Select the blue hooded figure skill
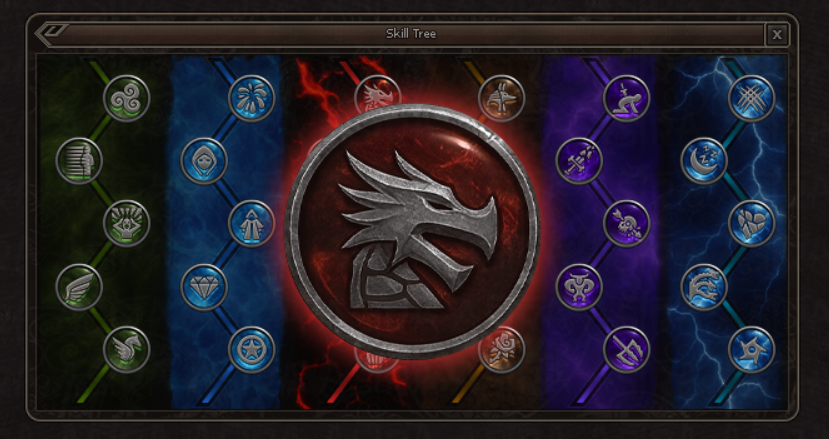829x439 pixels. pyautogui.click(x=204, y=161)
